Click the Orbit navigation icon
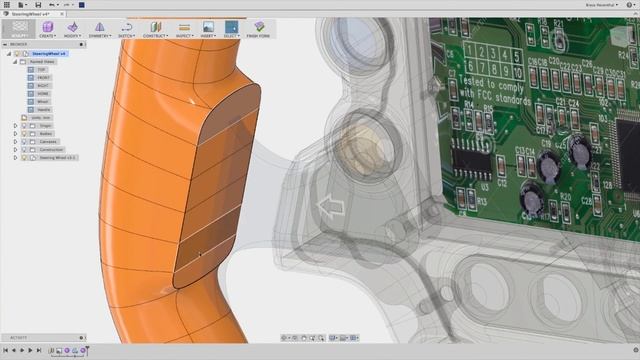The width and height of the screenshot is (640, 360). click(x=284, y=338)
